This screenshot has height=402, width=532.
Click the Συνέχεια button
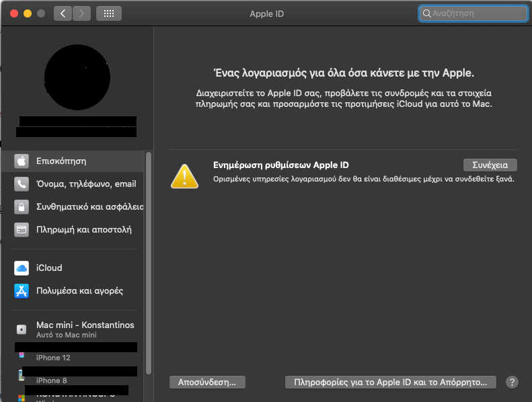pos(490,165)
